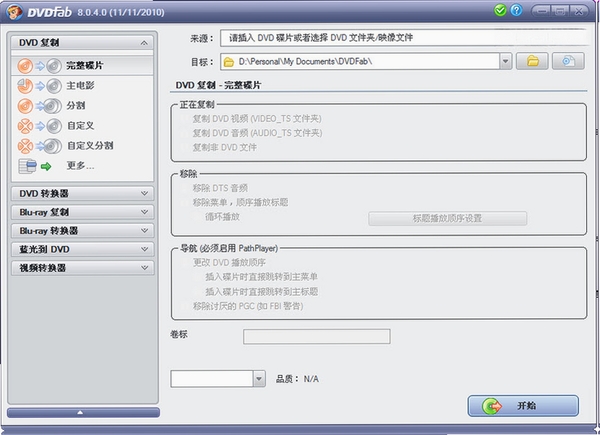Open the blue question mark help icon
The image size is (600, 435).
pyautogui.click(x=516, y=10)
